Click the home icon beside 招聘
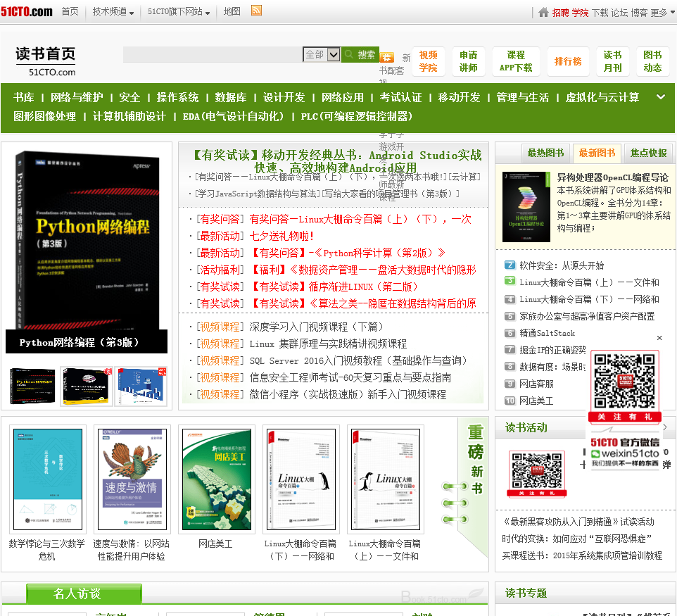Screen dimensions: 677x616 click(543, 12)
